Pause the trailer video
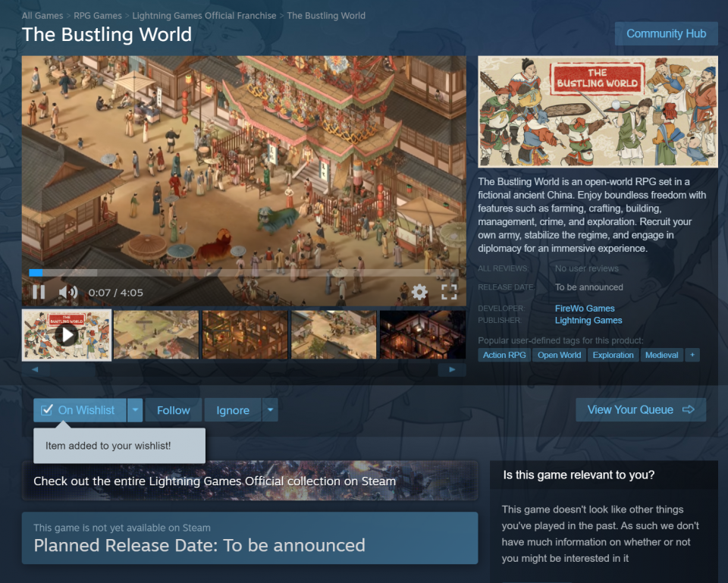 [39, 292]
